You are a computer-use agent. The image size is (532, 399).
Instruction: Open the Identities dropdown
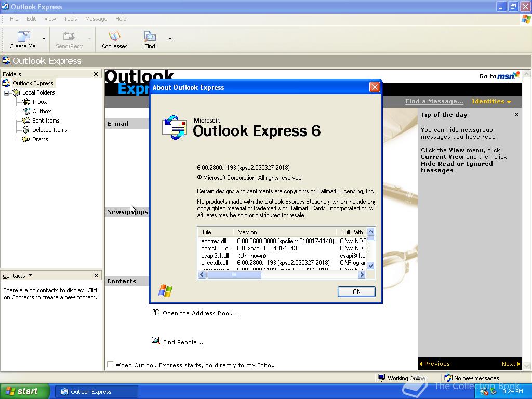pos(491,101)
